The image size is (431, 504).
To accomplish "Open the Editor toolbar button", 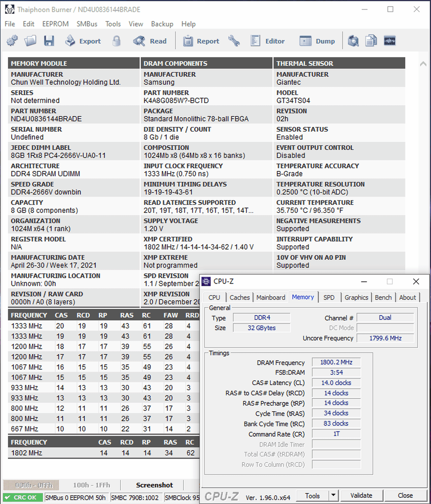I will coord(268,41).
